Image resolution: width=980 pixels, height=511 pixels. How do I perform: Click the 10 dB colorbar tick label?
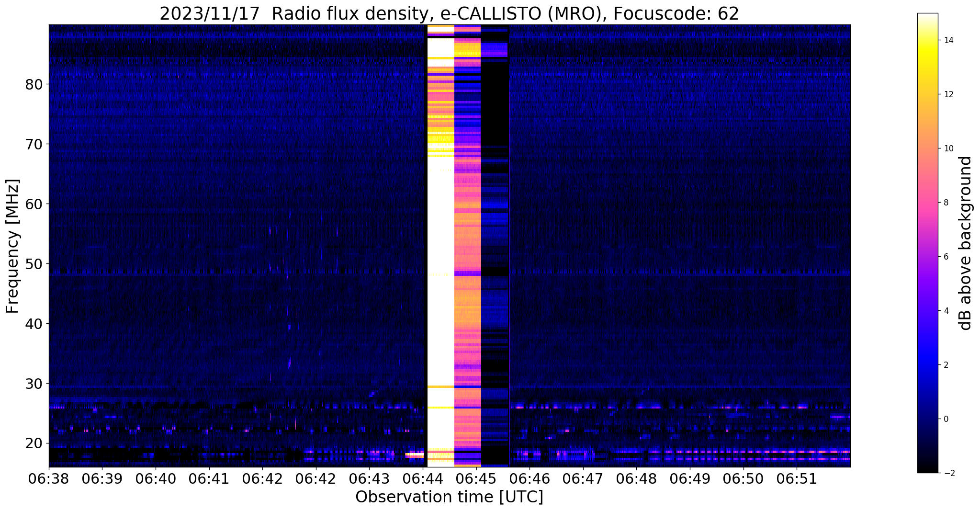(x=948, y=148)
